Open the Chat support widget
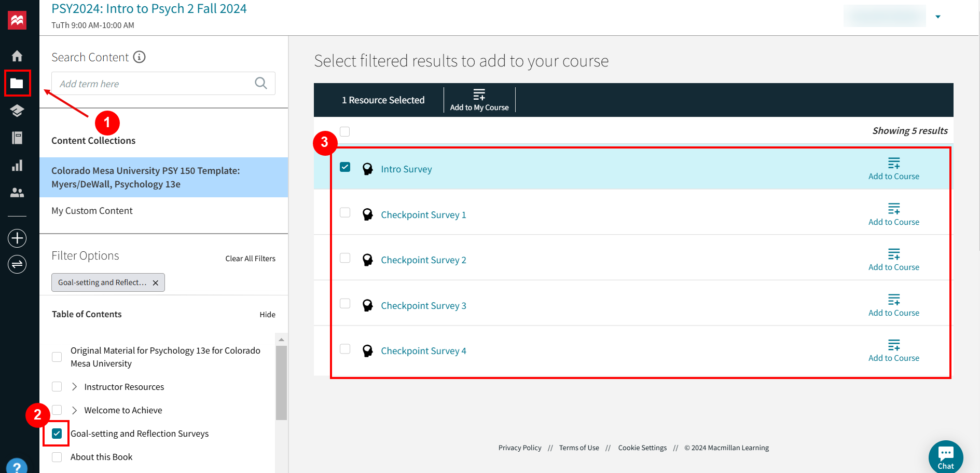 [x=945, y=455]
